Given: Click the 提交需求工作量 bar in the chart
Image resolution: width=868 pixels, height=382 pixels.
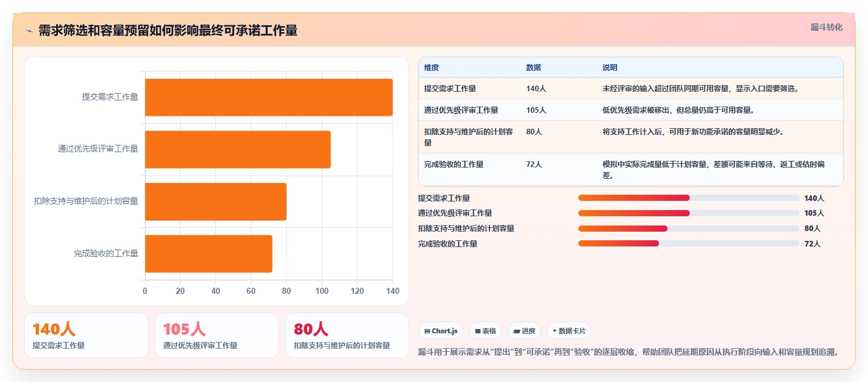Looking at the screenshot, I should coord(269,97).
